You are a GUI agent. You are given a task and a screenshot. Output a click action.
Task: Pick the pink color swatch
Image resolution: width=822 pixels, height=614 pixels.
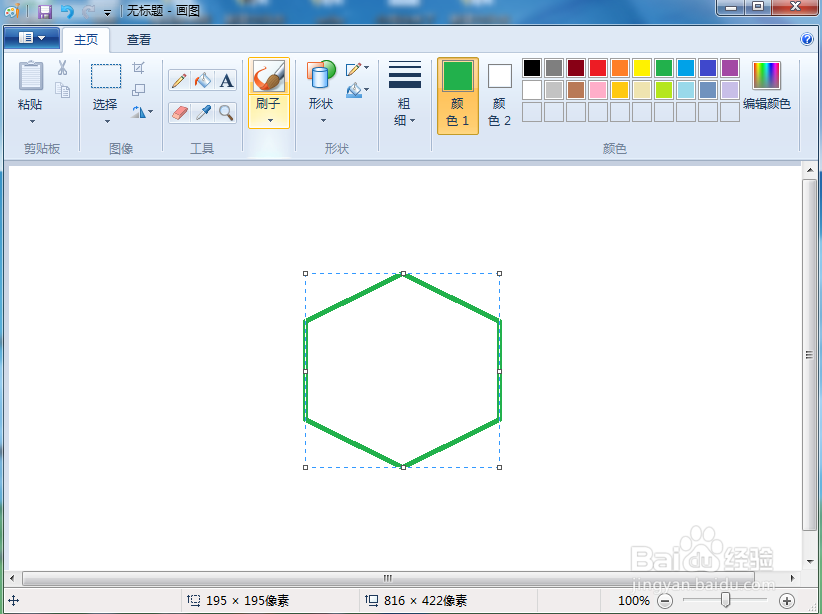point(598,90)
